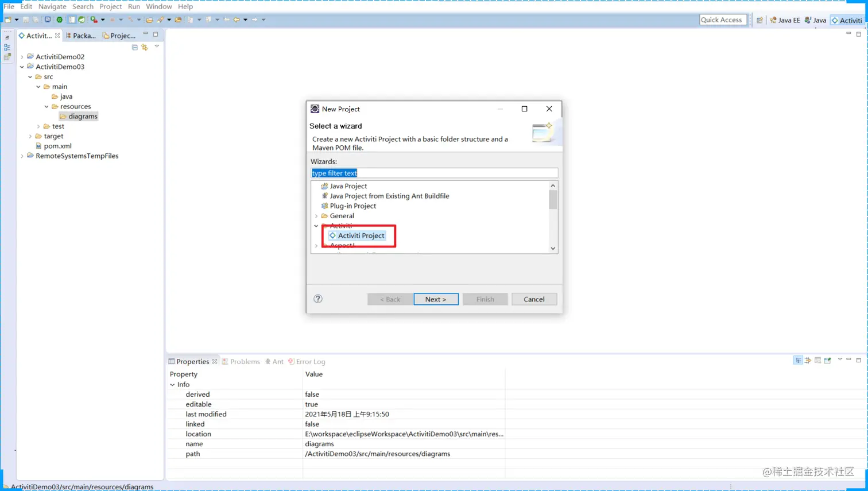Click the Collapse All icon in explorer

click(135, 47)
